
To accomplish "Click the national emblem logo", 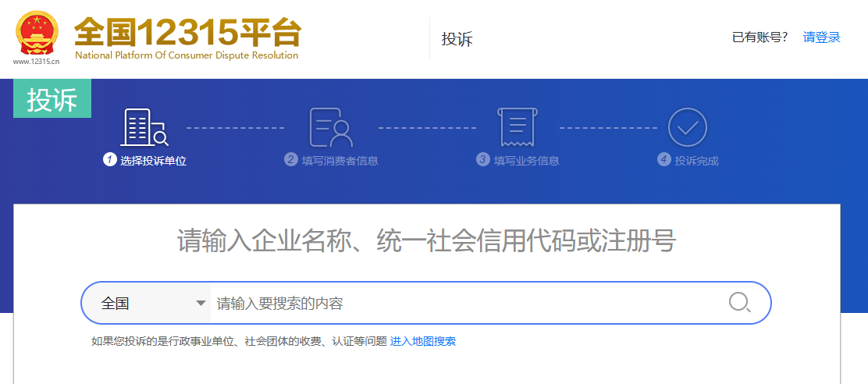I will pos(37,33).
